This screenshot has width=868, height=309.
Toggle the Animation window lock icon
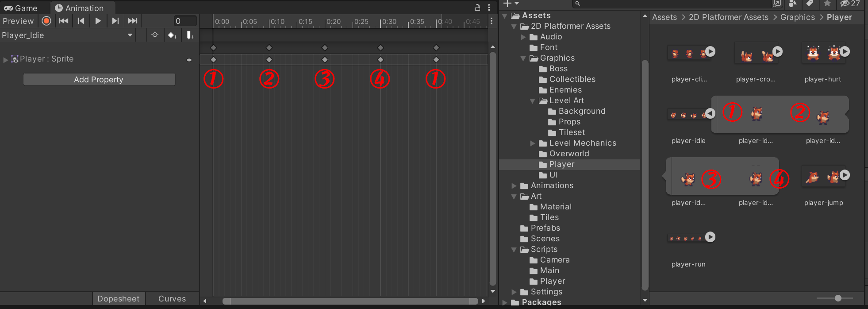(477, 8)
